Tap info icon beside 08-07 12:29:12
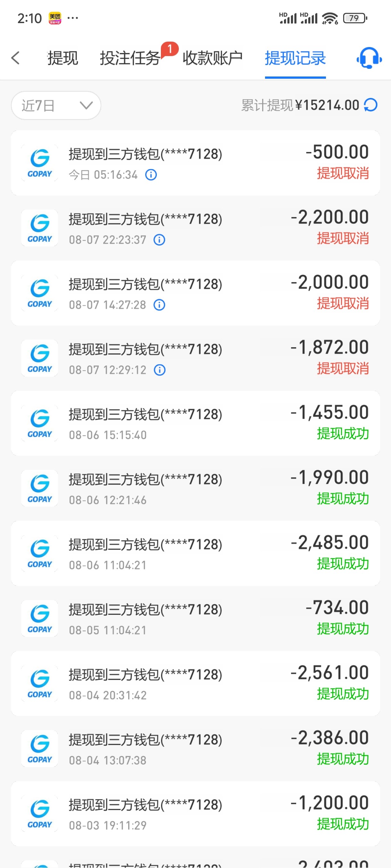 [160, 370]
